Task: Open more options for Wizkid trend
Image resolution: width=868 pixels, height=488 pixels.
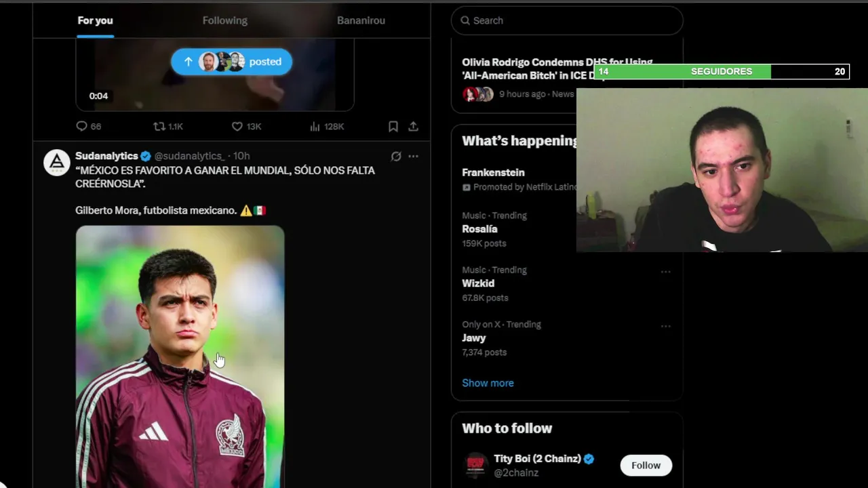Action: pyautogui.click(x=666, y=272)
